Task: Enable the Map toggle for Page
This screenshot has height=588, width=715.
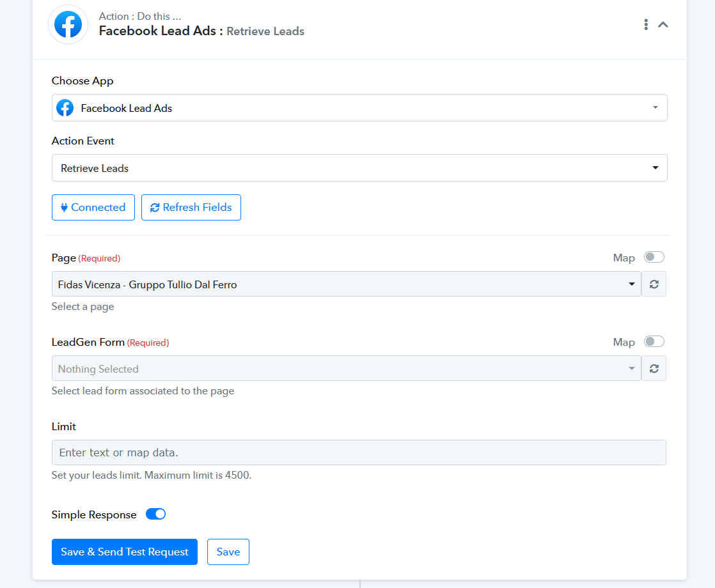Action: click(x=654, y=257)
